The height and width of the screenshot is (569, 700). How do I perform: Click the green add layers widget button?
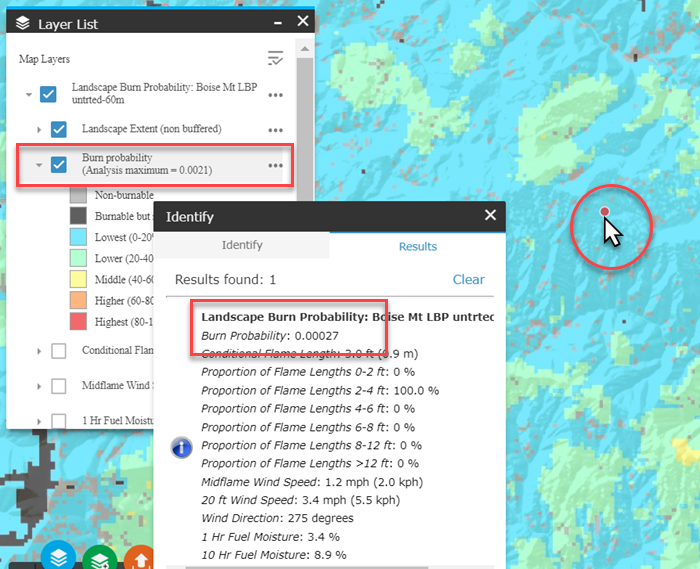(100, 557)
